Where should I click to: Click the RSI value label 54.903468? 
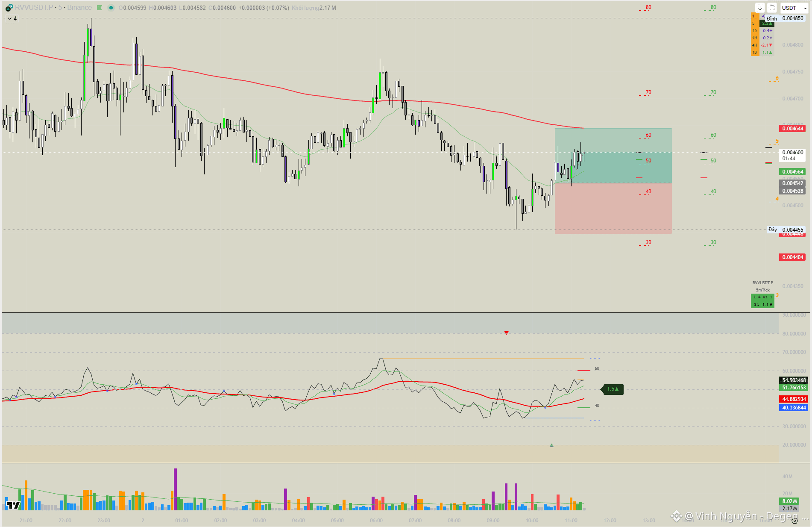point(794,380)
